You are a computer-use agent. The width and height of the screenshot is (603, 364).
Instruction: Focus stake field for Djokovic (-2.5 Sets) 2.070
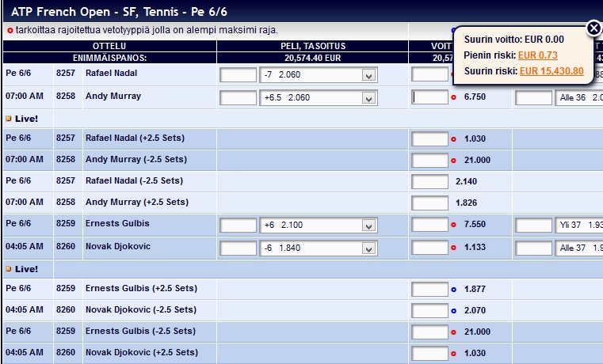429,311
